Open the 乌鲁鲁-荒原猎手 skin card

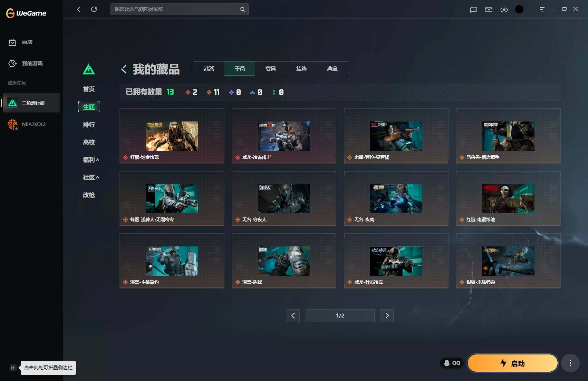click(x=508, y=136)
